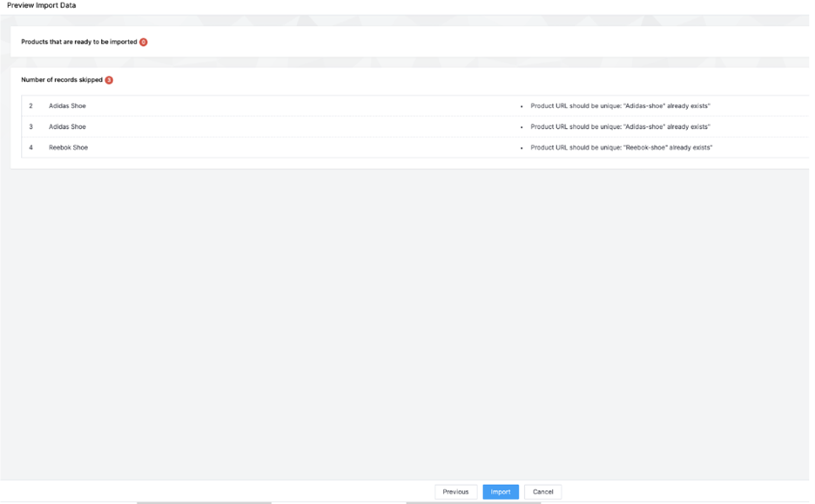Select the Reebok Shoe record name
815x504 pixels.
click(x=68, y=148)
